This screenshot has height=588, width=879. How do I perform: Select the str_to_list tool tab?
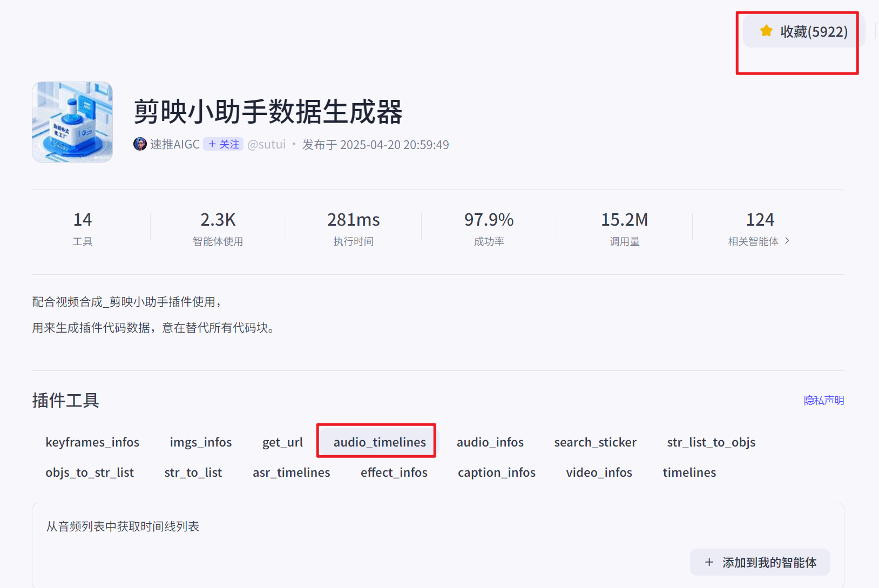(193, 472)
